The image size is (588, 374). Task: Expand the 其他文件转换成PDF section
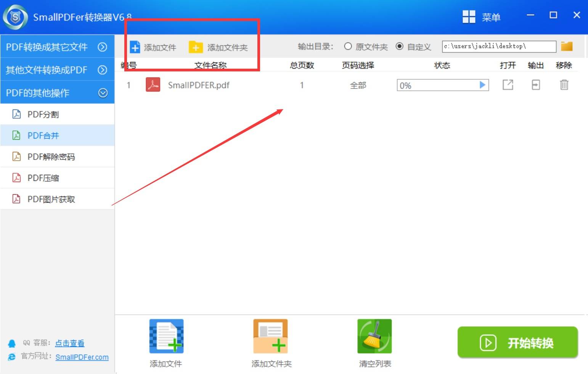pyautogui.click(x=57, y=70)
